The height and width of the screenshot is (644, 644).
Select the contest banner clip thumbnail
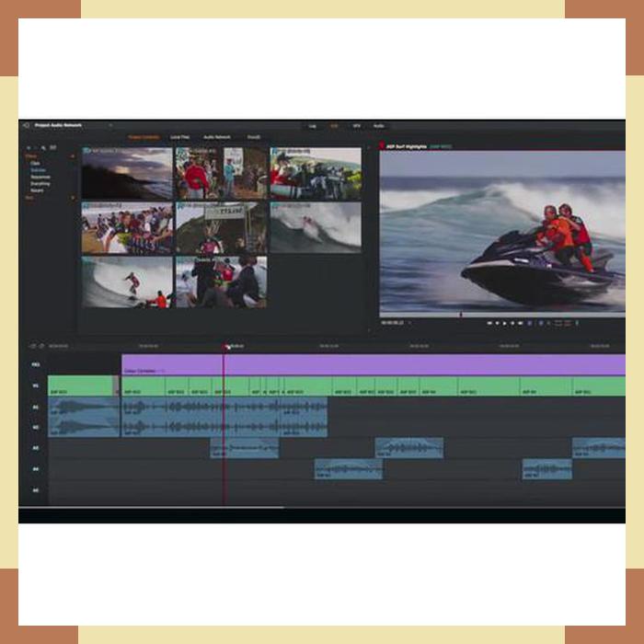click(x=222, y=227)
